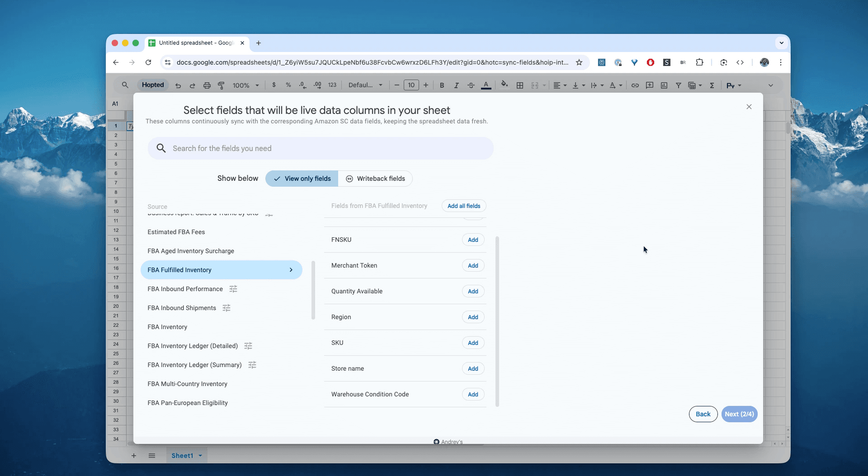The width and height of the screenshot is (868, 476).
Task: Format as currency with the dollar icon
Action: pyautogui.click(x=274, y=85)
